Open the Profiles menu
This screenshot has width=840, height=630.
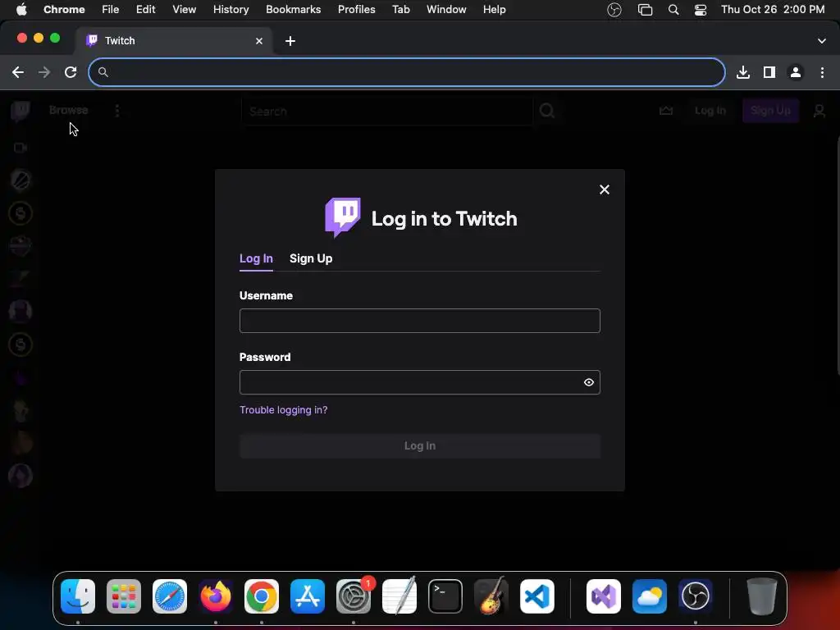[x=356, y=10]
